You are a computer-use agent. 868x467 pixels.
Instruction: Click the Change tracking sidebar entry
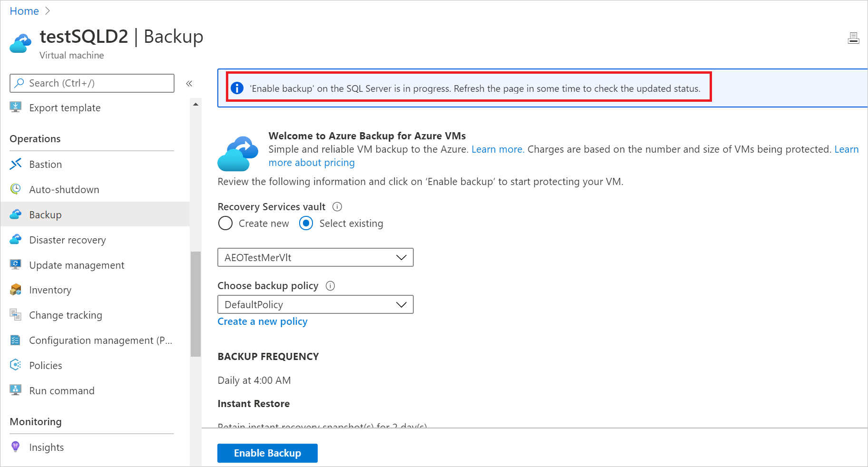[65, 315]
